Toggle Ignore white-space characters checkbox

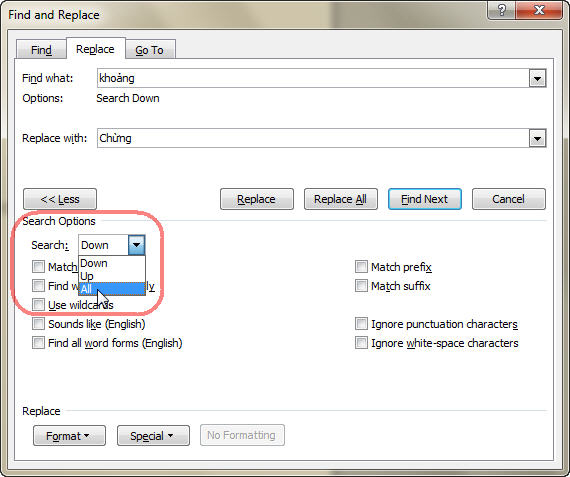[x=361, y=342]
